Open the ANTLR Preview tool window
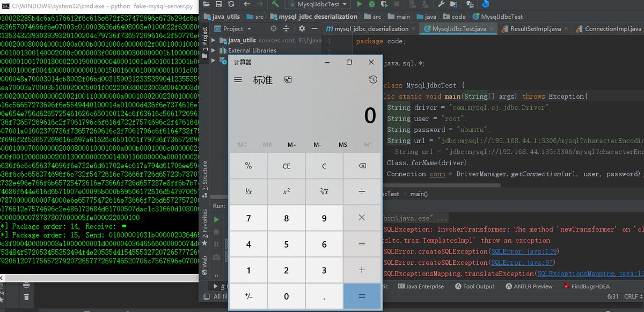 tap(529, 286)
